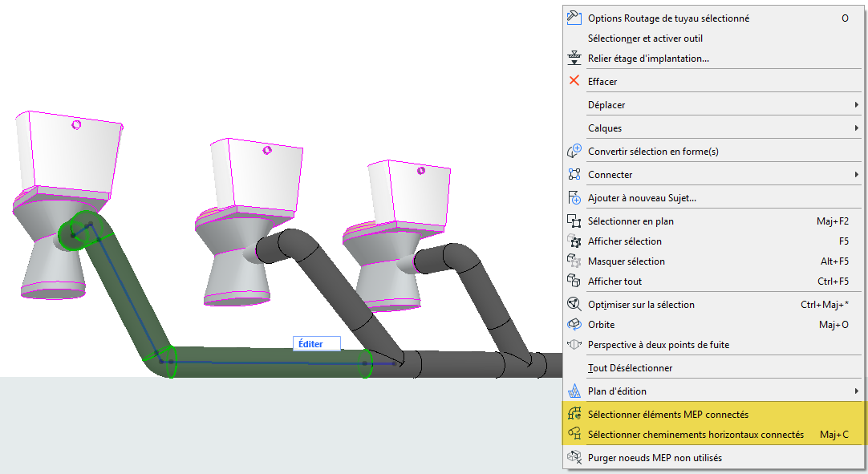The image size is (868, 474).
Task: Click the Ctrl+Maj+* shortcut text
Action: coord(824,305)
